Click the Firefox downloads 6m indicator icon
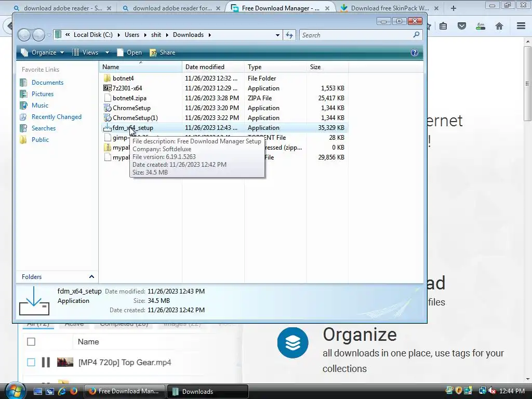Viewport: 532px width, 399px height. [x=481, y=26]
